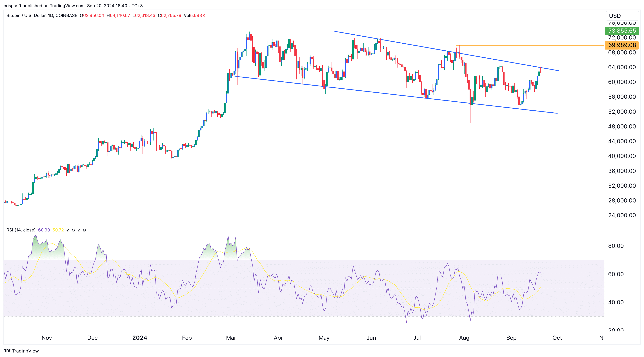
Task: Click the Oct label on time axis
Action: point(557,338)
